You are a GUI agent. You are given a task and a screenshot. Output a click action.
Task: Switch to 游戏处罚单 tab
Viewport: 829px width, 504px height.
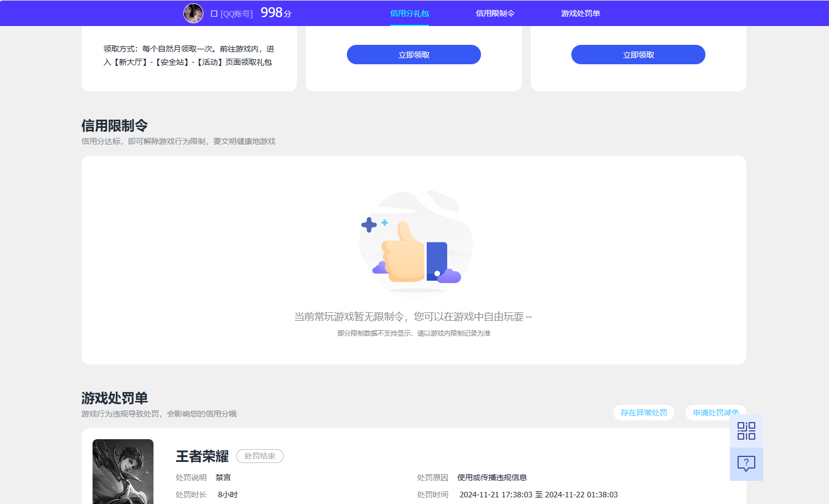pyautogui.click(x=580, y=13)
